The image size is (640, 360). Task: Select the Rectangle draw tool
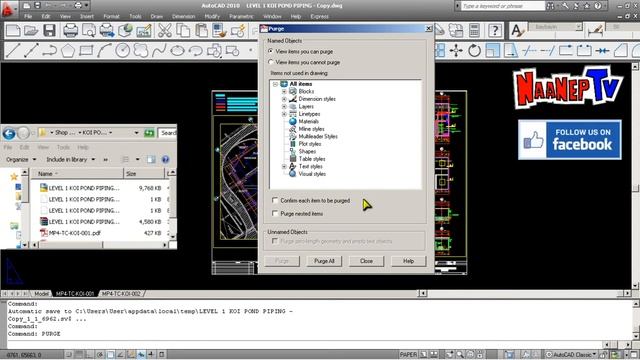coord(86,51)
